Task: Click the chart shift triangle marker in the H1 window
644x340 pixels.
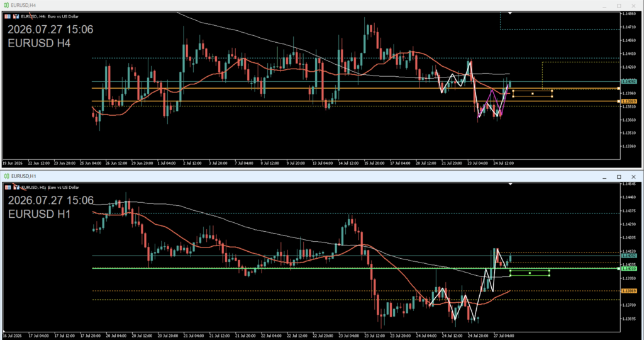Action: 510,184
